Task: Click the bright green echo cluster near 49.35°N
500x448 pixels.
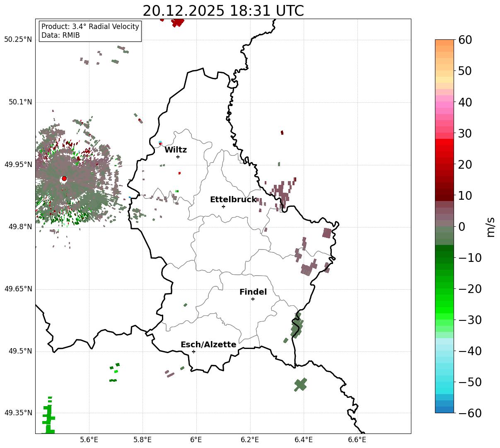Action: point(48,416)
